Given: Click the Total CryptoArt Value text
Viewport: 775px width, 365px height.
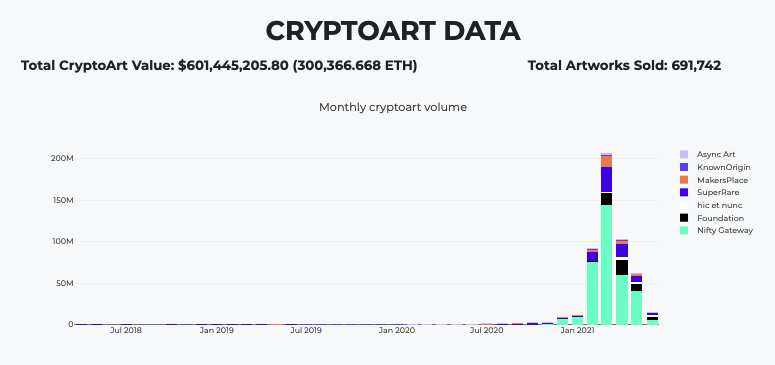Looking at the screenshot, I should coord(219,65).
